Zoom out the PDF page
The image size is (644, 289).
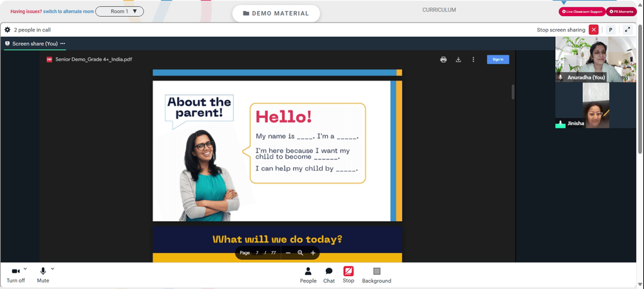[288, 253]
